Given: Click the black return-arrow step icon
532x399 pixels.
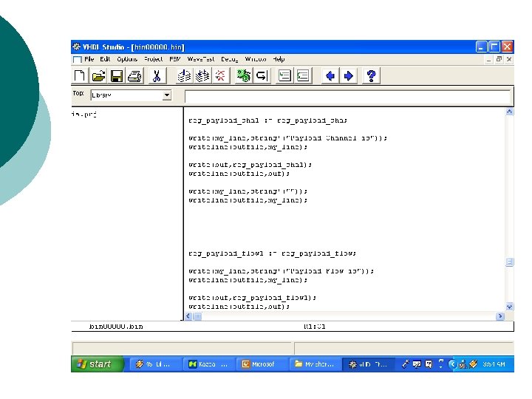Looking at the screenshot, I should coord(262,75).
